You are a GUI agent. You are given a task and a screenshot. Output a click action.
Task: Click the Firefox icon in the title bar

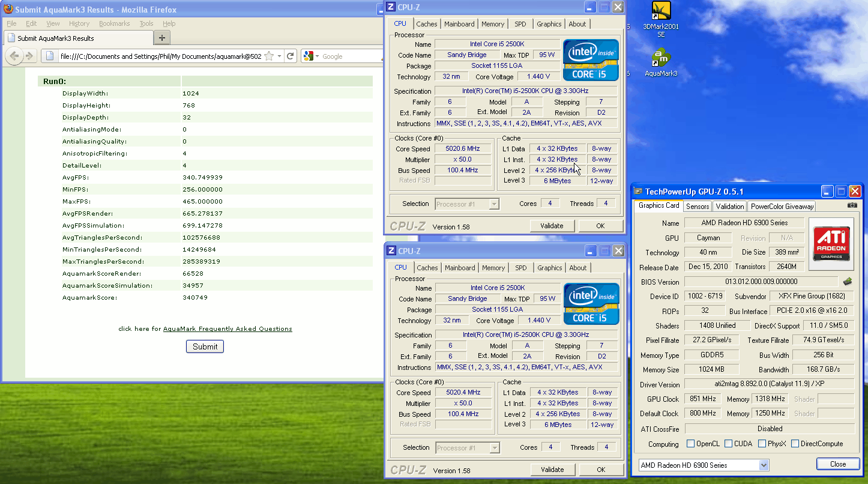8,9
